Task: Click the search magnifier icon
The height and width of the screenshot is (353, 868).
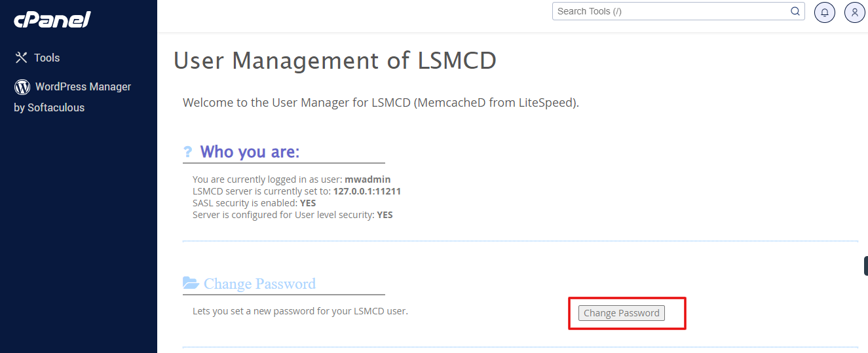Action: coord(795,11)
